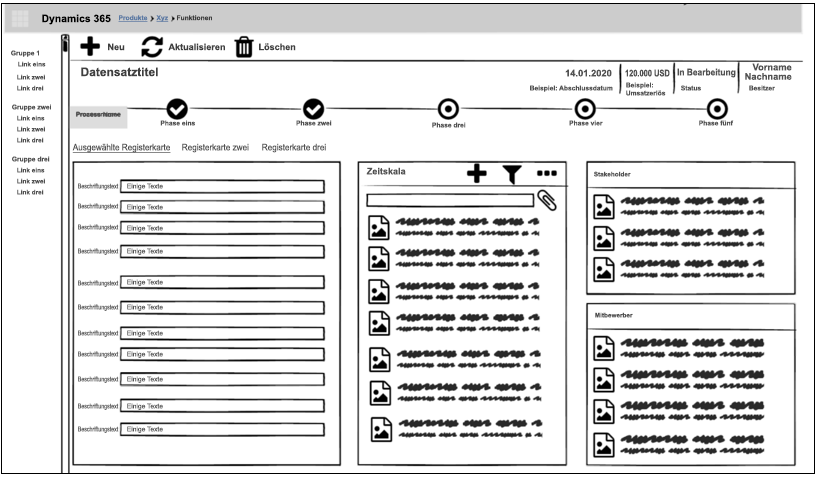This screenshot has width=817, height=477.
Task: Click the Löschen trash icon
Action: 243,47
